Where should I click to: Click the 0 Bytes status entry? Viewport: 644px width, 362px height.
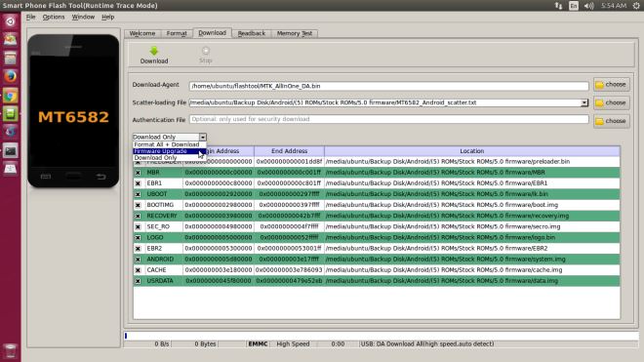(205, 343)
